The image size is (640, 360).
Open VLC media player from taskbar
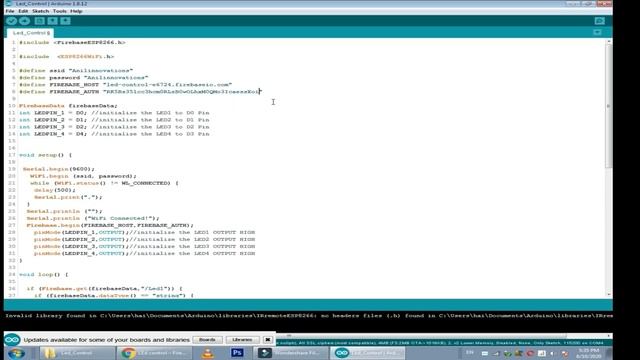208,353
